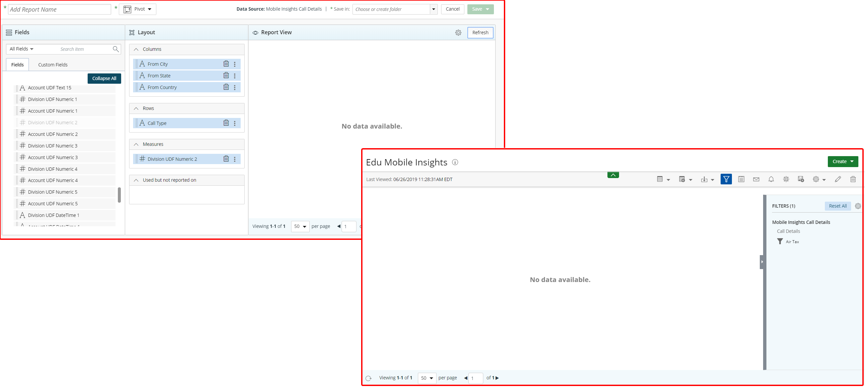Open export download dropdown in toolbar
Screen dimensions: 868x389
708,179
